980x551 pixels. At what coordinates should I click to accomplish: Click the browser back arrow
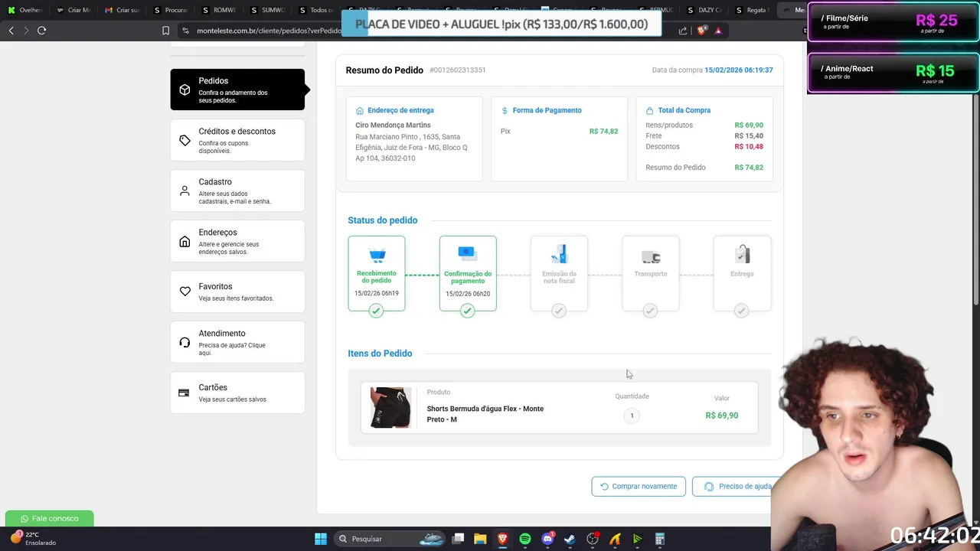(x=11, y=31)
